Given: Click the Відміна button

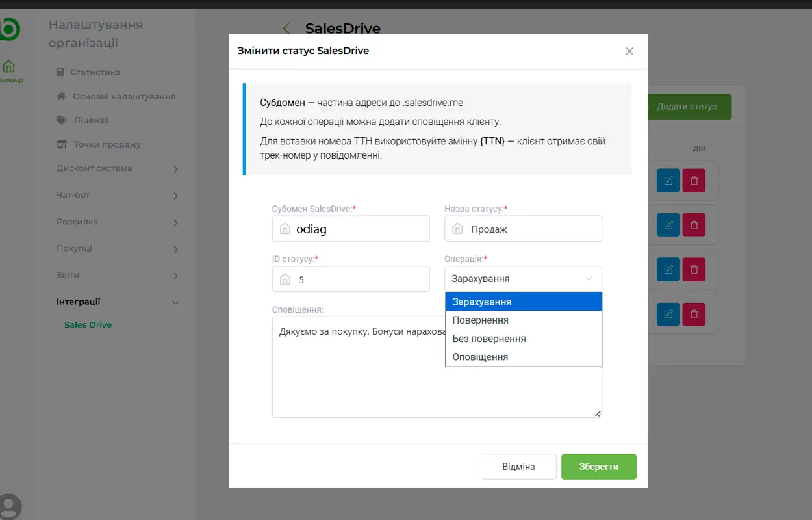Looking at the screenshot, I should (518, 466).
